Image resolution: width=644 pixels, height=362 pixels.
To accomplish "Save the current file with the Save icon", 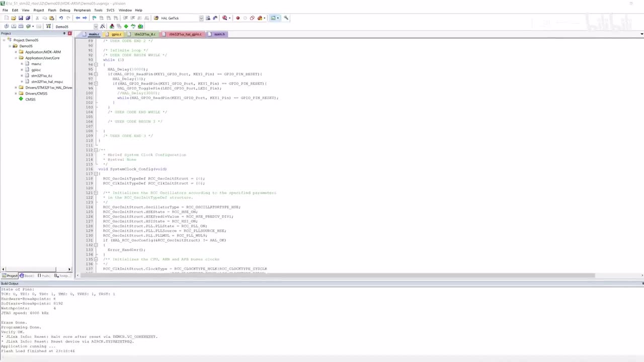I will click(21, 18).
